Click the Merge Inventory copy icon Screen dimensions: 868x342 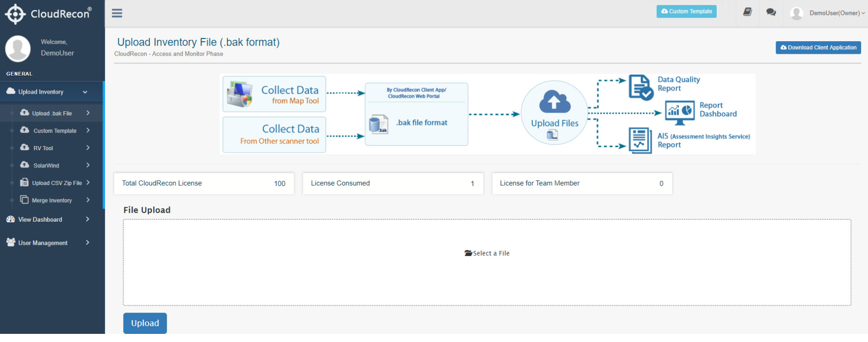24,199
